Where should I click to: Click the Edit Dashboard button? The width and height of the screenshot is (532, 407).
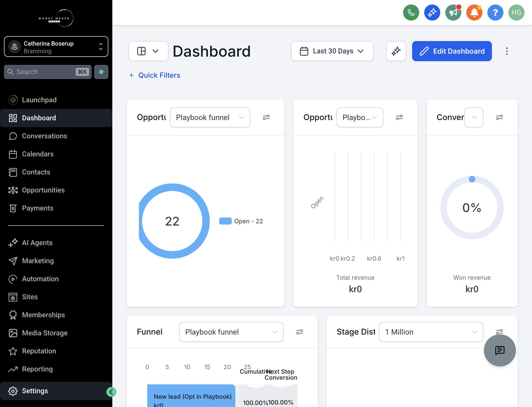(452, 51)
